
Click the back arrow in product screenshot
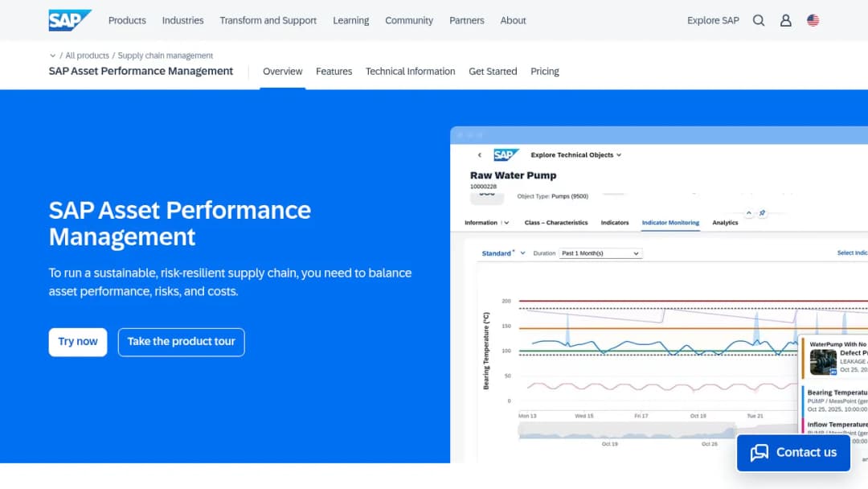[479, 155]
